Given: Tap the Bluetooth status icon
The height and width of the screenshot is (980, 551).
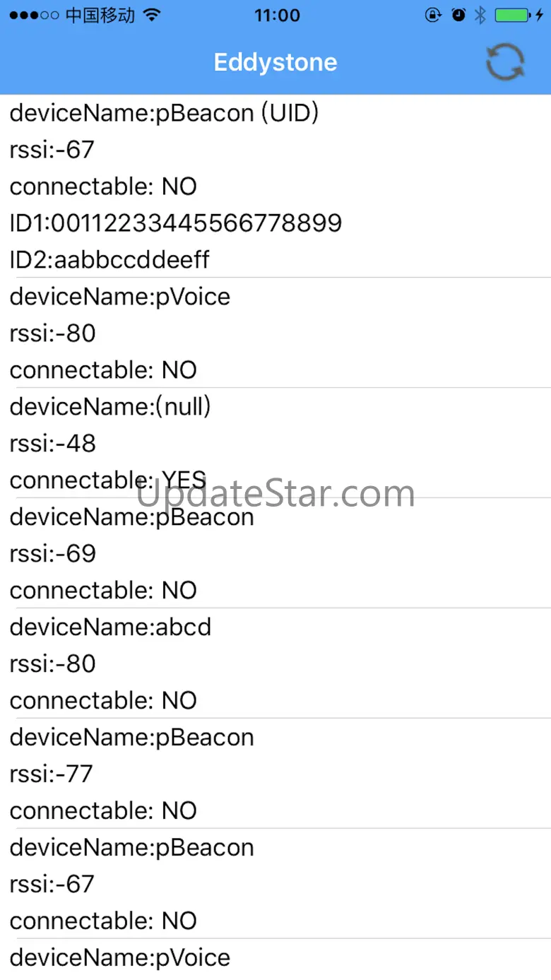Looking at the screenshot, I should click(480, 15).
